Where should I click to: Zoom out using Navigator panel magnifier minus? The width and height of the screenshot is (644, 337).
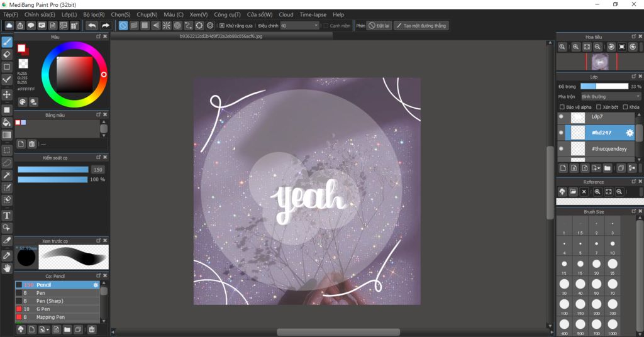(597, 47)
